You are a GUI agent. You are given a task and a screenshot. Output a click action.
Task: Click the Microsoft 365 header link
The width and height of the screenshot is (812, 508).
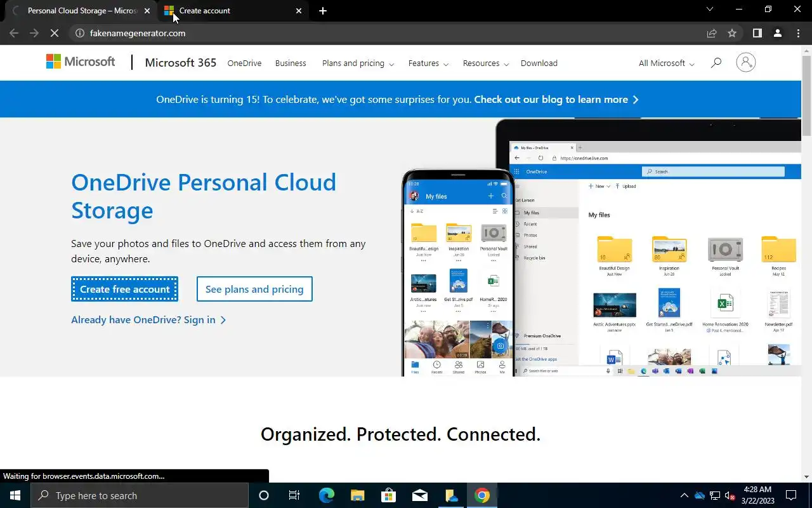coord(180,63)
